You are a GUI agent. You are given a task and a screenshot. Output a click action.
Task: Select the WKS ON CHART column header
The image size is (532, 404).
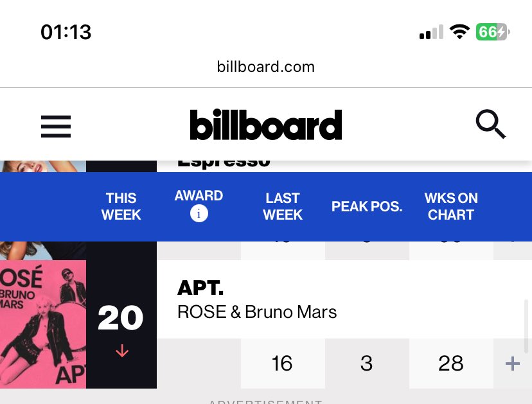pos(451,206)
